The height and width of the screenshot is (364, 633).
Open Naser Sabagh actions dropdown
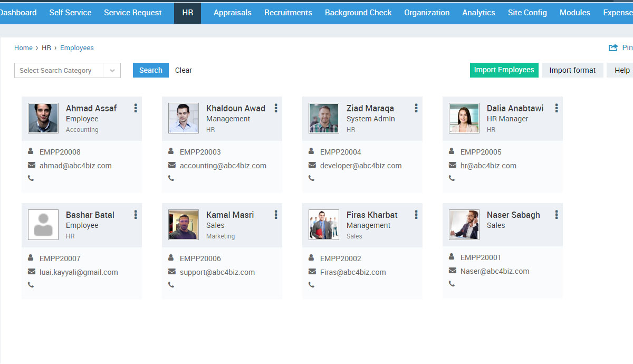(x=557, y=215)
